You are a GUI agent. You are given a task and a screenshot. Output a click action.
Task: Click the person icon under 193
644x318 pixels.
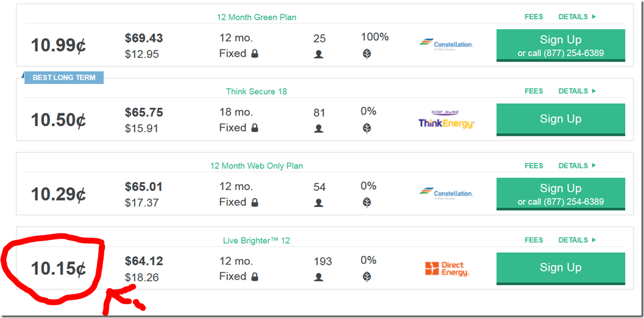click(318, 277)
